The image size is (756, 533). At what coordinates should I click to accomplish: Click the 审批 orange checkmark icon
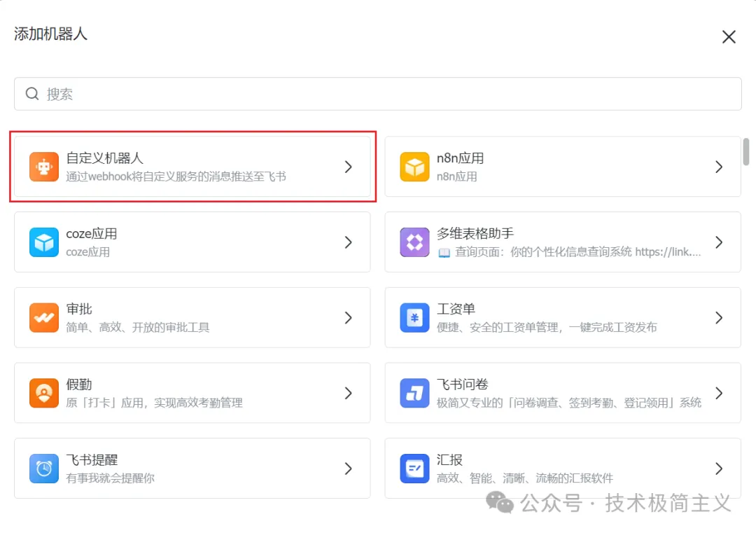pos(44,317)
